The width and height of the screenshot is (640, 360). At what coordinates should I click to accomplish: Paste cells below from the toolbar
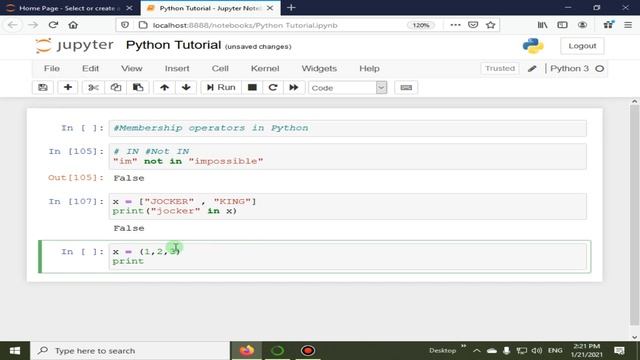click(x=138, y=87)
